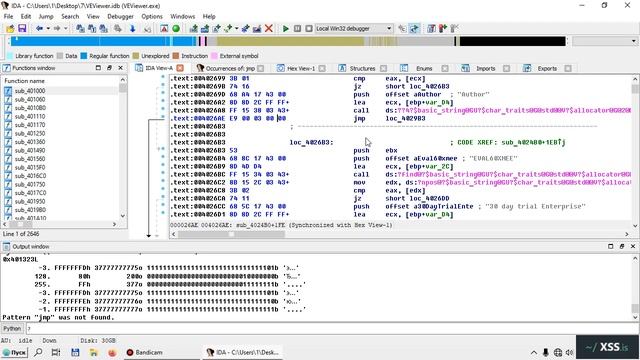Close the IDA View-A tab
Image resolution: width=640 pixels, height=360 pixels.
pyautogui.click(x=180, y=68)
